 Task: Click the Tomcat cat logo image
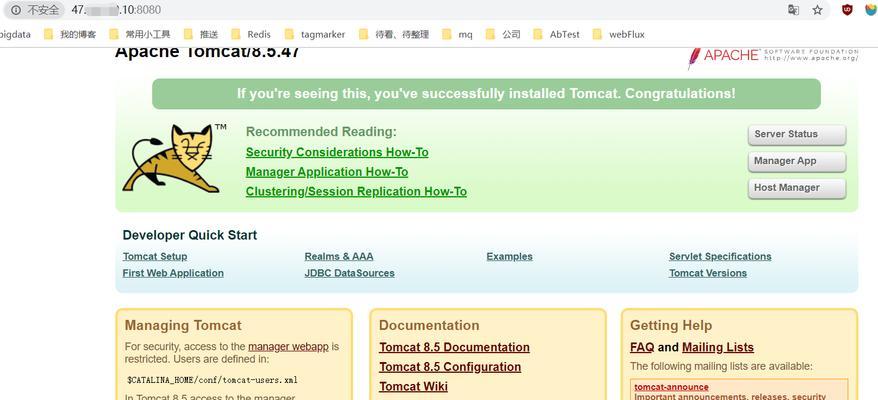point(174,159)
